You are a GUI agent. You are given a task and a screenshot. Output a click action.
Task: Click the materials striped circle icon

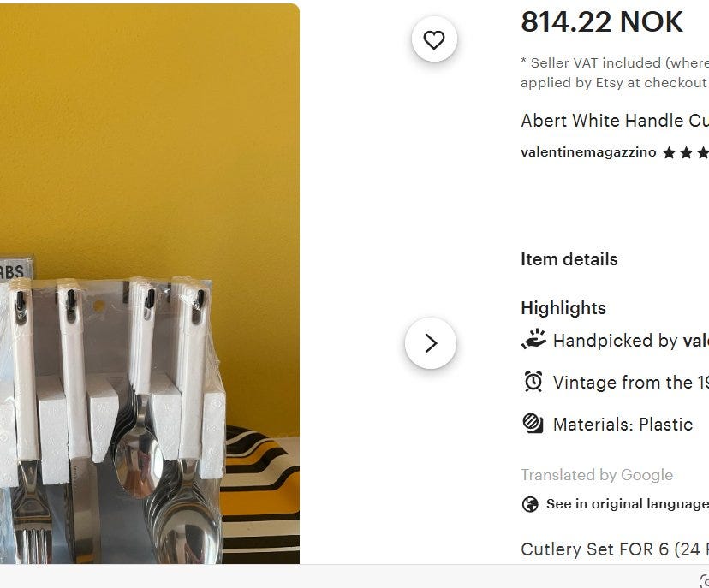tap(533, 424)
